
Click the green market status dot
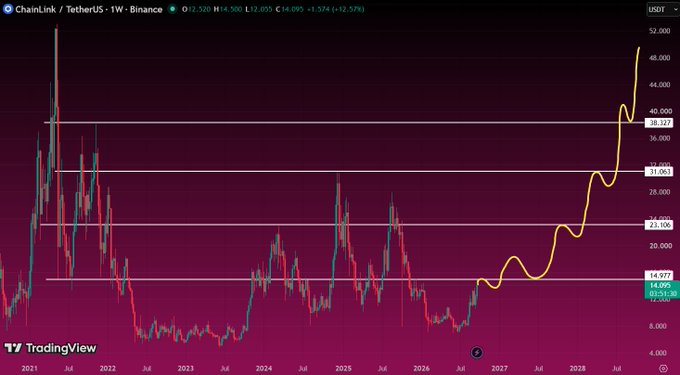coord(173,9)
